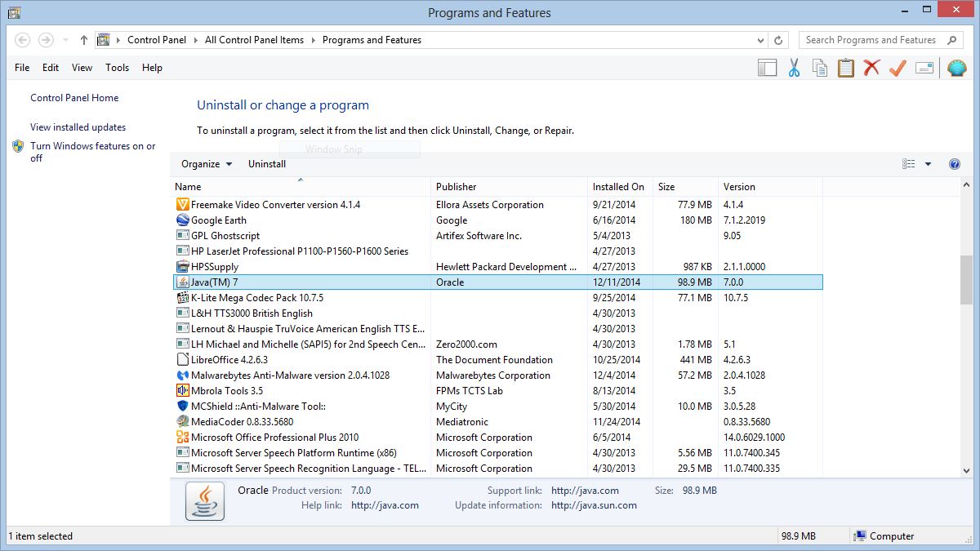Click the Mbrola Tools 3.5 icon

tap(183, 391)
